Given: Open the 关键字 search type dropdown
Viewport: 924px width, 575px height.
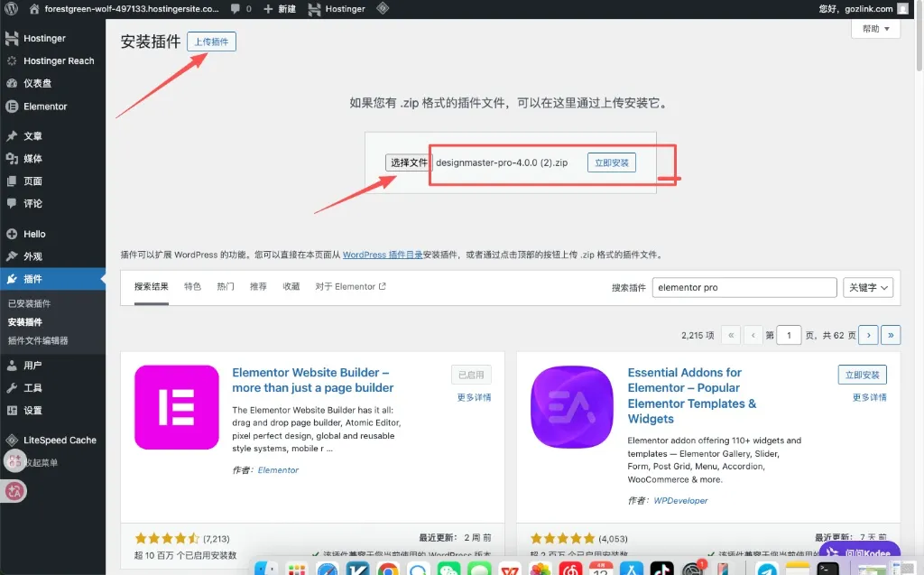Looking at the screenshot, I should (x=868, y=287).
